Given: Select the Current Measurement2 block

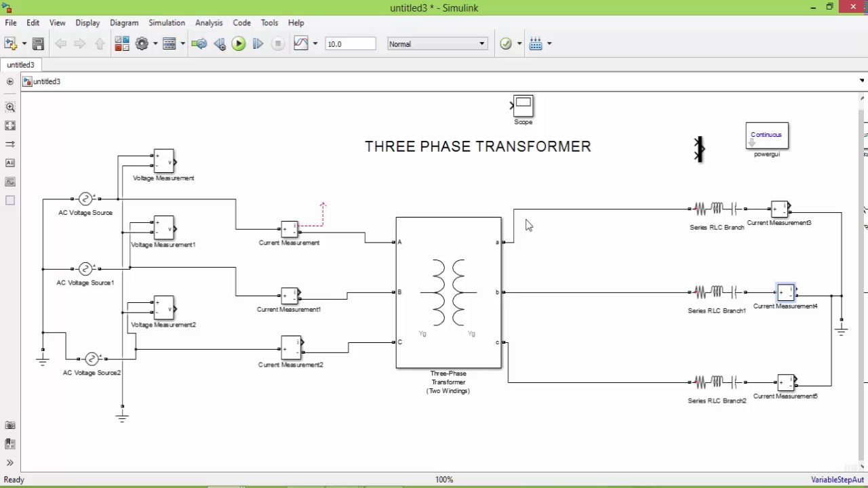Looking at the screenshot, I should 292,348.
